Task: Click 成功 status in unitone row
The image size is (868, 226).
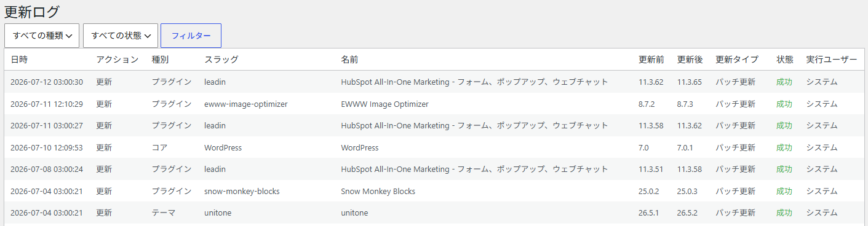Action: (784, 213)
